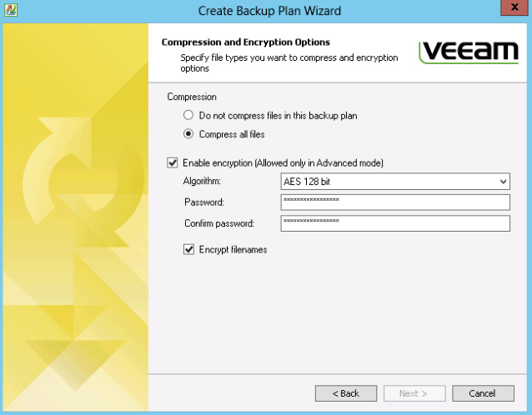
Task: Go back with the '< Back' button
Action: point(346,393)
